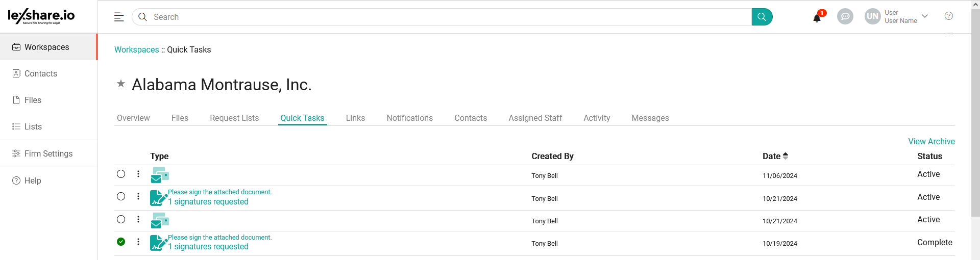Viewport: 980px width, 260px height.
Task: Toggle the hamburger sidebar menu icon
Action: 119,17
